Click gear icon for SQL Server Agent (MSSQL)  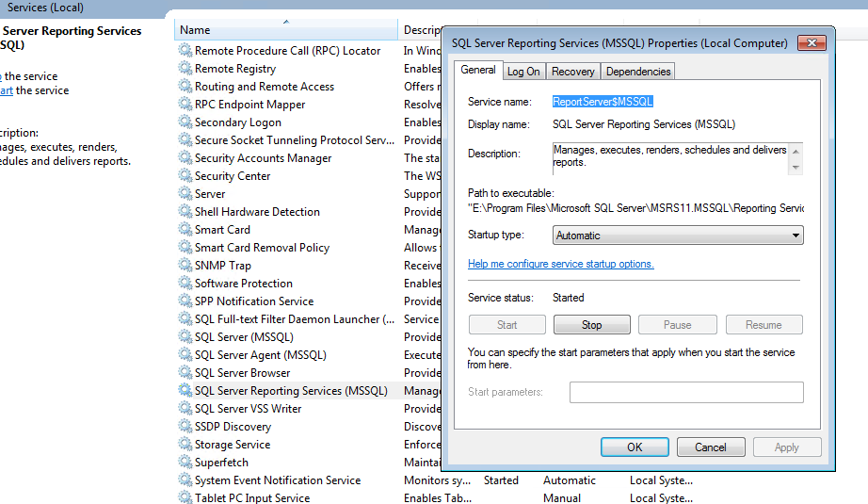click(185, 355)
